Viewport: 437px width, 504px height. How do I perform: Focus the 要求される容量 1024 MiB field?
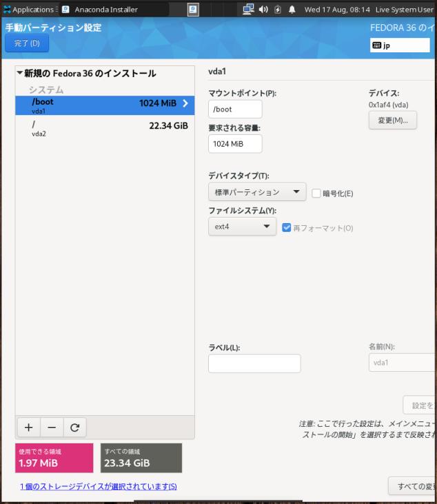[235, 144]
